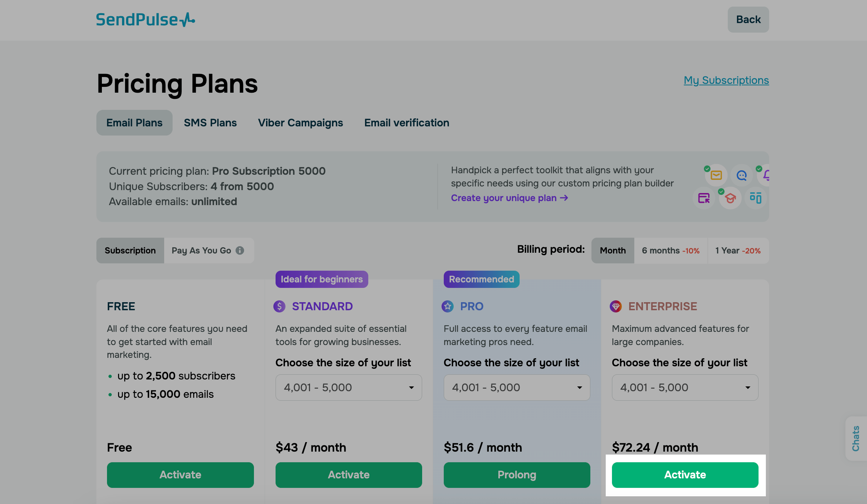Screen dimensions: 867x504
Task: Click the teal kanban board icon
Action: (x=755, y=198)
